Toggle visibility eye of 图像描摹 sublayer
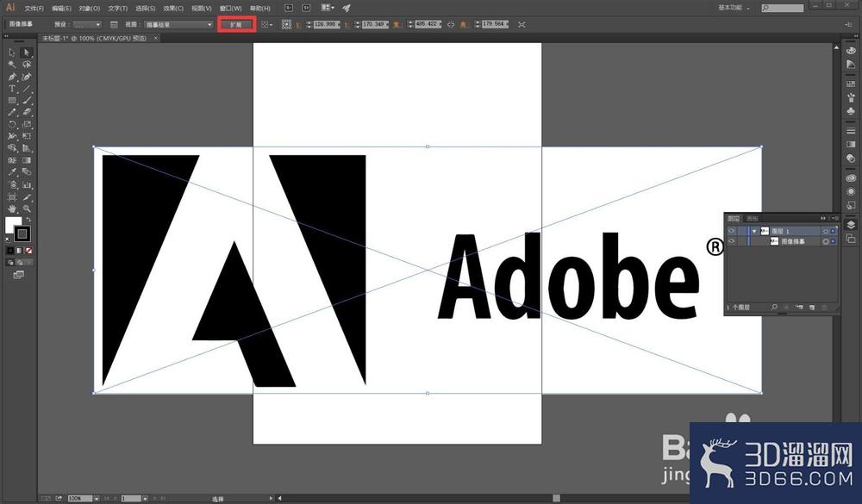Screen dimensions: 862x504 (731, 241)
